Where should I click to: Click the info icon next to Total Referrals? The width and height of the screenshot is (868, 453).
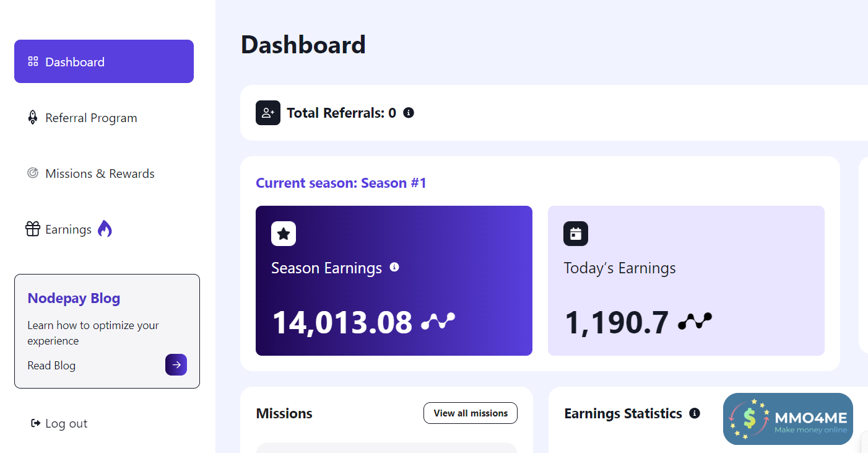point(409,113)
